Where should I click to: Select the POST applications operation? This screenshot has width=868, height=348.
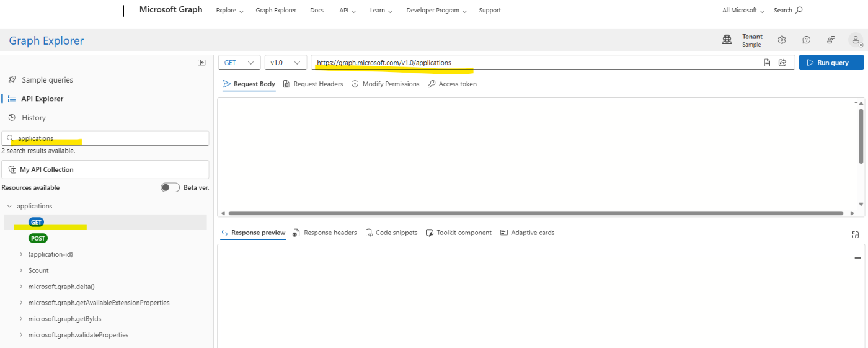point(38,238)
